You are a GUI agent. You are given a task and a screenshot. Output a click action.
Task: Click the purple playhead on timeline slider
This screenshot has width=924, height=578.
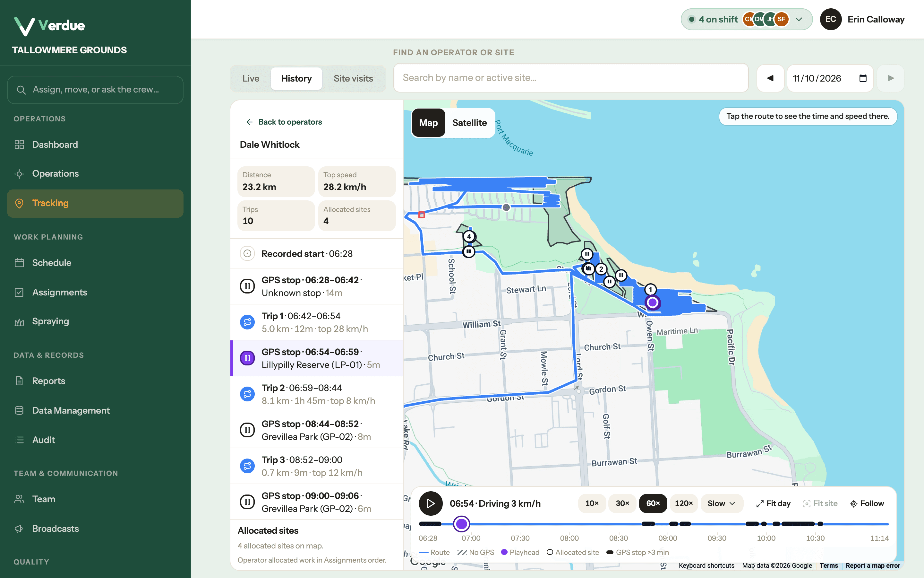[461, 524]
